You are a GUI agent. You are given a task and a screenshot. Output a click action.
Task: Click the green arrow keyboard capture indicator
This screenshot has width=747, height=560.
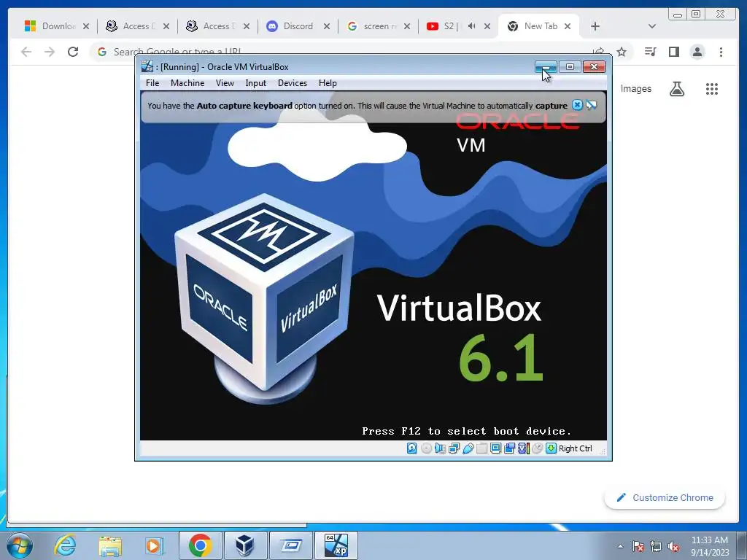(551, 448)
